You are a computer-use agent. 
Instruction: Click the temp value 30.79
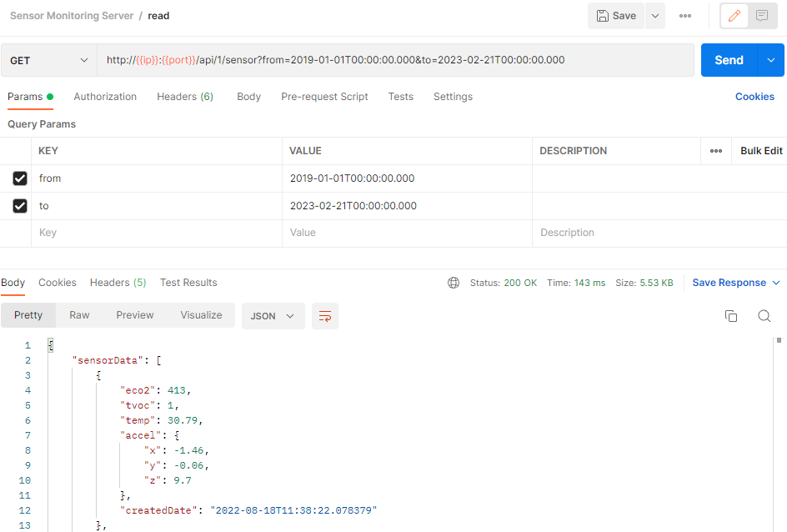183,420
